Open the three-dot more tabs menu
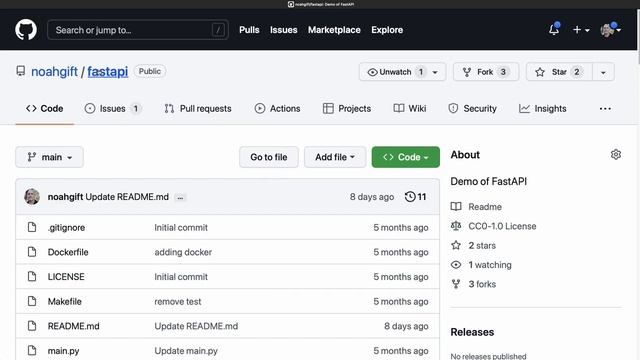 coord(605,109)
